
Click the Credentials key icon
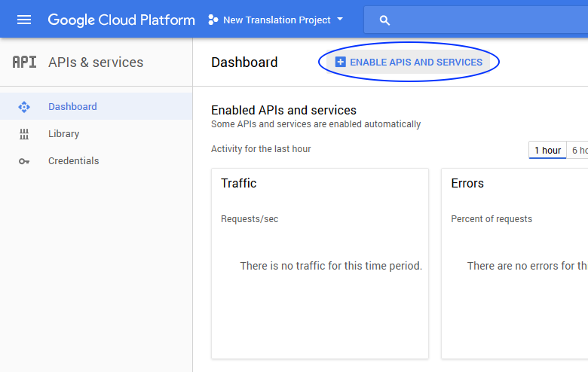24,161
